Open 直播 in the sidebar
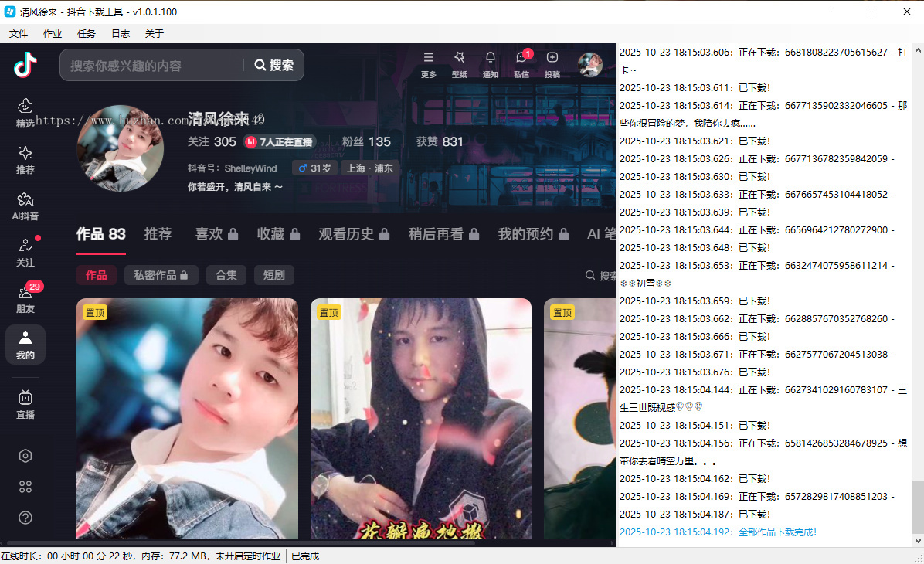The image size is (924, 564). pos(25,404)
